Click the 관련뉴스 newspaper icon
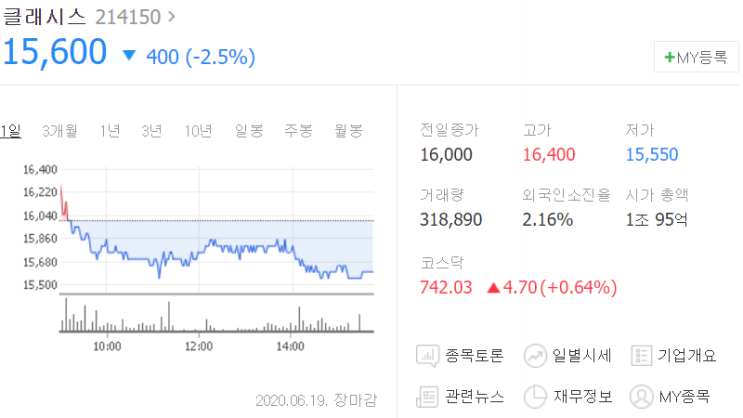The image size is (743, 418). tap(427, 397)
